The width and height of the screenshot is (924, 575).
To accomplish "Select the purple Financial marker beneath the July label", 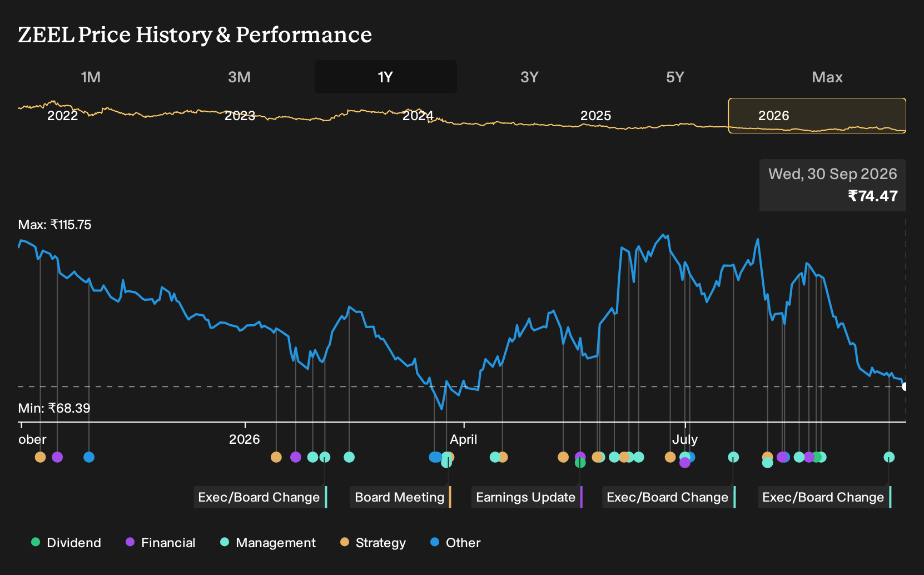I will [x=685, y=463].
